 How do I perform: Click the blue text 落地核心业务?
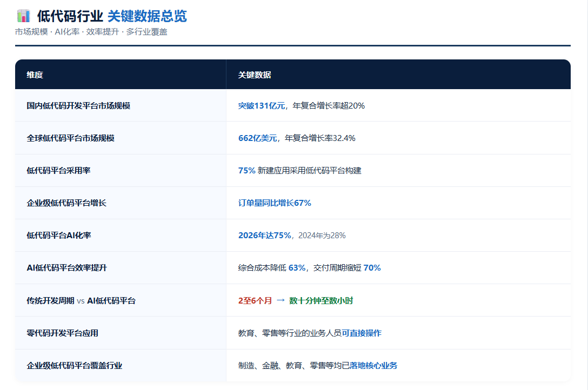click(x=373, y=366)
